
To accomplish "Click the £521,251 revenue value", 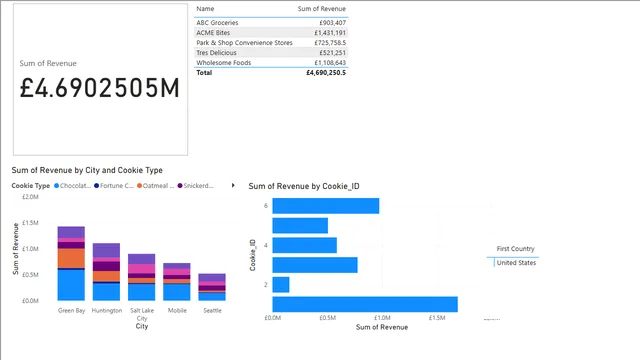I will [333, 53].
